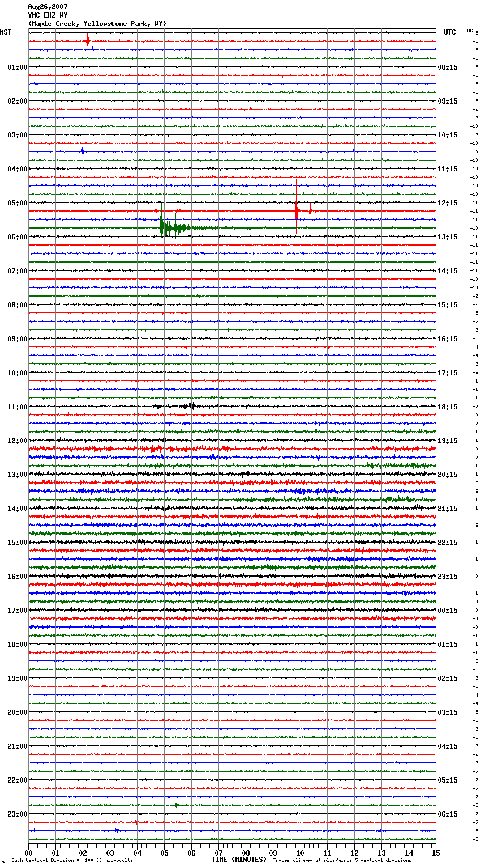Click the 05:15 UTC time label
The image size is (481, 868).
click(448, 780)
